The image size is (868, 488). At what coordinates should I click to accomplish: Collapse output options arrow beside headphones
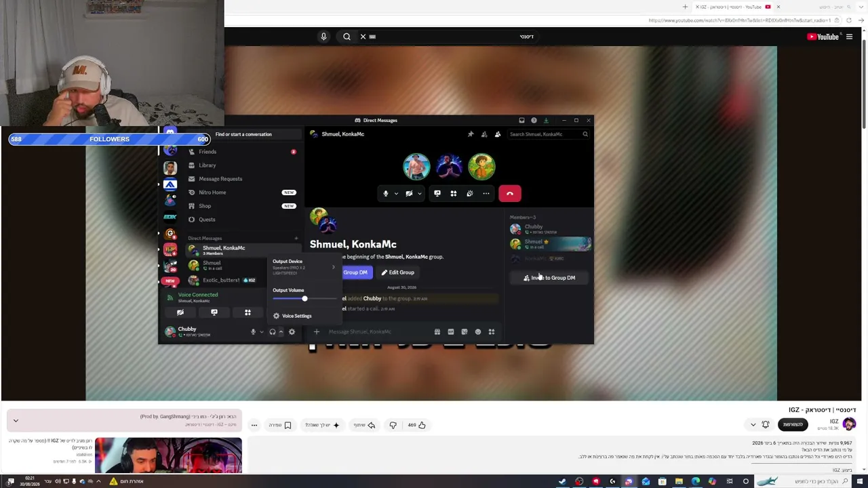click(281, 332)
